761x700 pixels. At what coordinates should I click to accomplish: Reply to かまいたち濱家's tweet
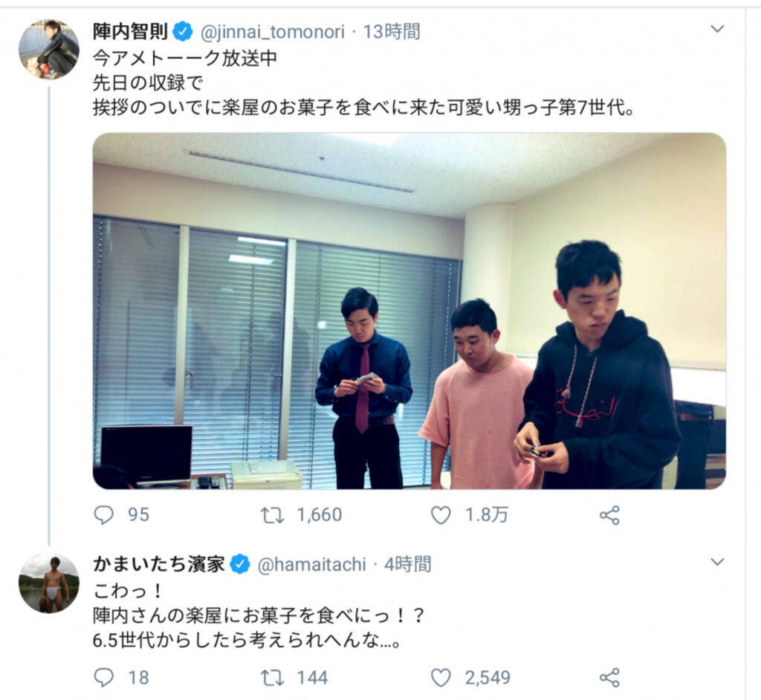pos(103,678)
